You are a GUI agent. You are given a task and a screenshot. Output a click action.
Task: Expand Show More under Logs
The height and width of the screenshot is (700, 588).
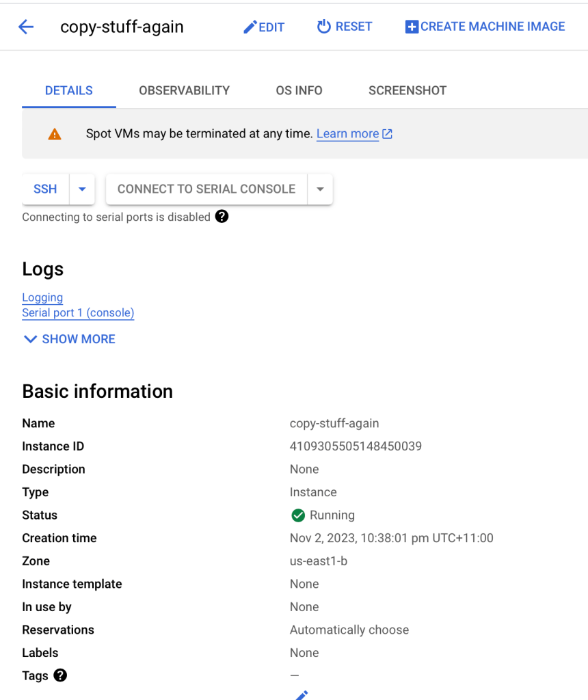(69, 339)
